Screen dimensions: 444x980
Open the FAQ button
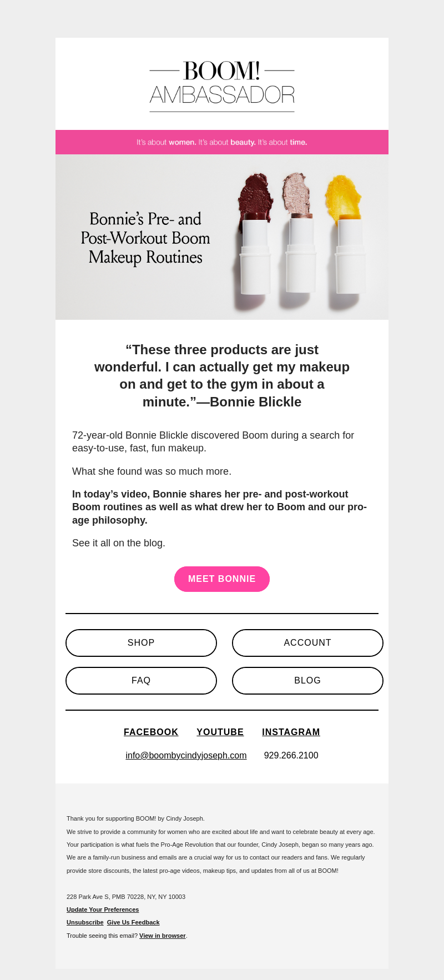(x=141, y=681)
